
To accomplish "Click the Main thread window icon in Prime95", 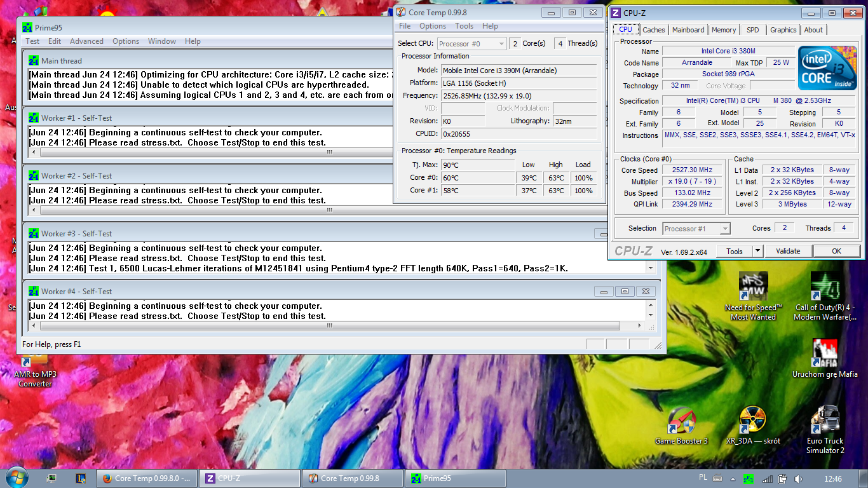I will coord(34,61).
